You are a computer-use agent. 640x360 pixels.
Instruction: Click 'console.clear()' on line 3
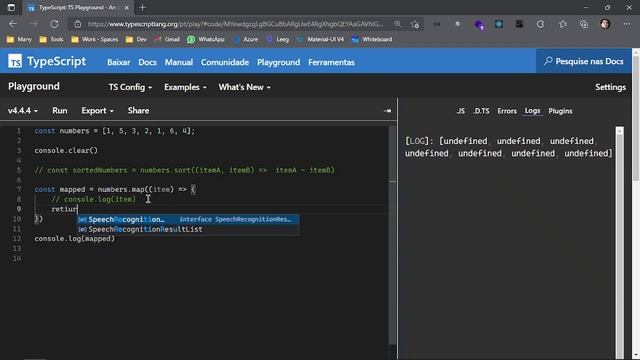tap(66, 151)
